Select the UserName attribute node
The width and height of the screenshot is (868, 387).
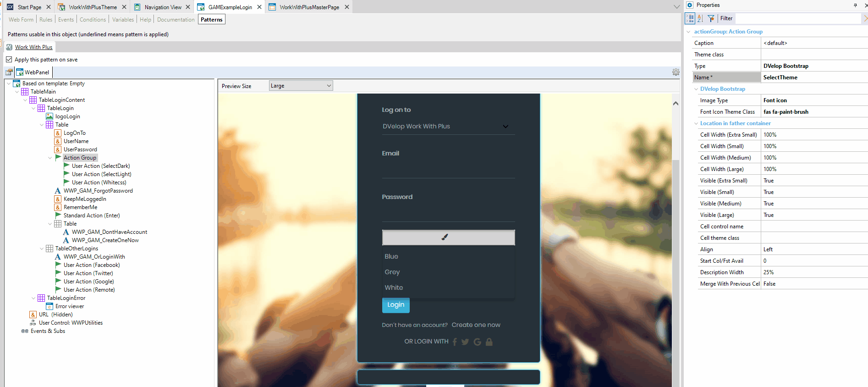pos(76,141)
